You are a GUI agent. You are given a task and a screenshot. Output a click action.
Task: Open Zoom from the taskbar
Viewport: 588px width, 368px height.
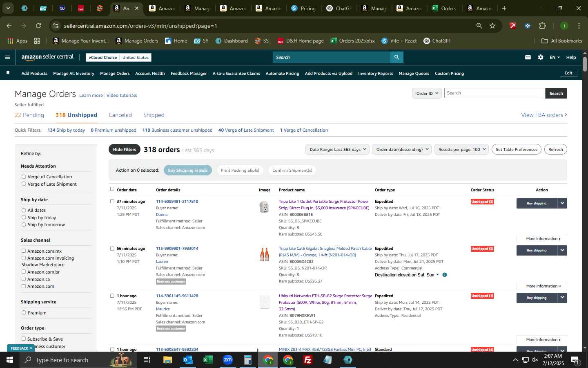[227, 360]
